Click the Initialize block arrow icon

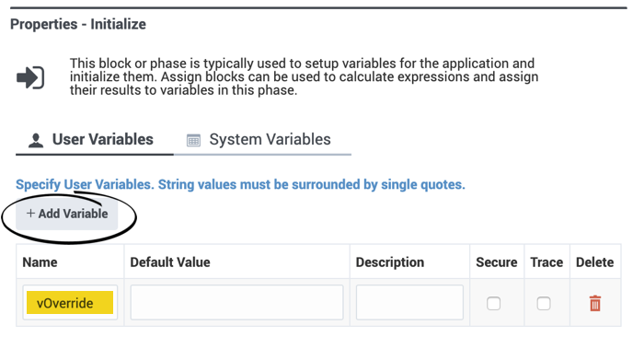coord(30,77)
